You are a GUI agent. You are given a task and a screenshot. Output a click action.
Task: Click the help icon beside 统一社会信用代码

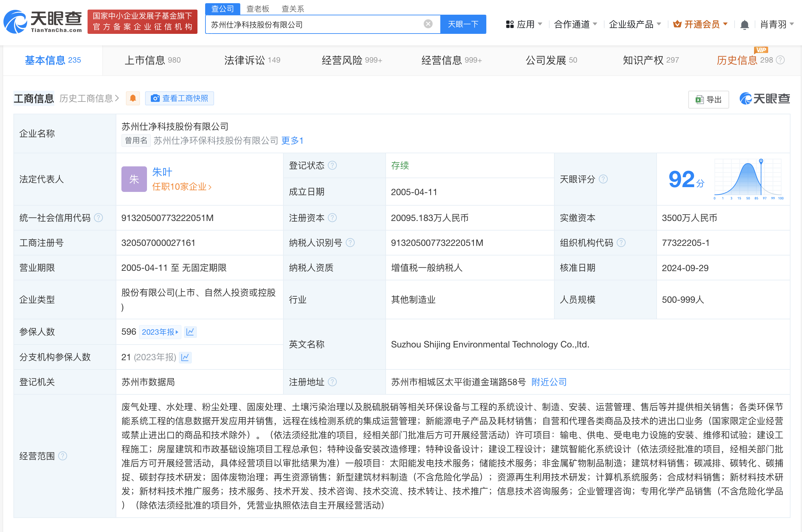coord(98,217)
